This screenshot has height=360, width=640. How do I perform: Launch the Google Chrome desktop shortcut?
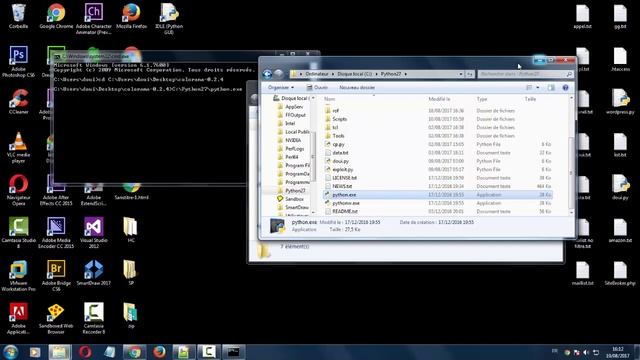[x=56, y=16]
